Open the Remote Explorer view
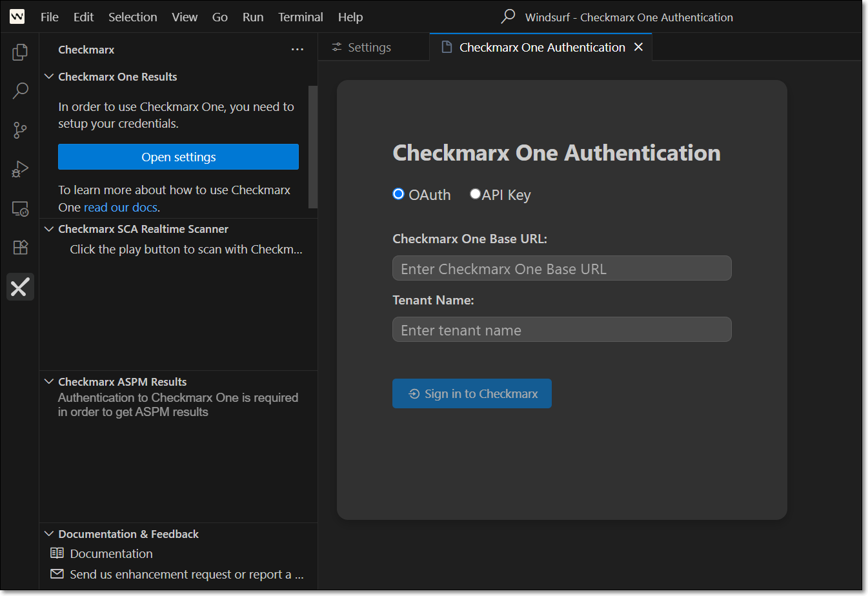868x596 pixels. [x=20, y=208]
